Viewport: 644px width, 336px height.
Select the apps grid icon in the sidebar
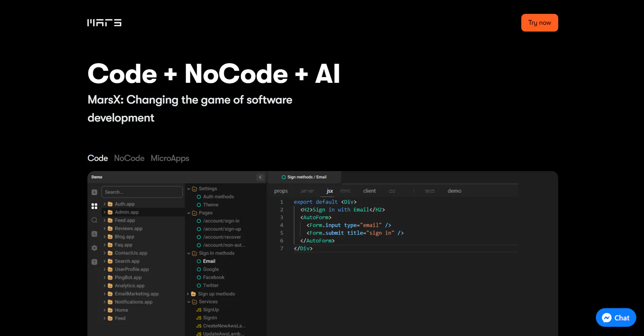pos(94,206)
